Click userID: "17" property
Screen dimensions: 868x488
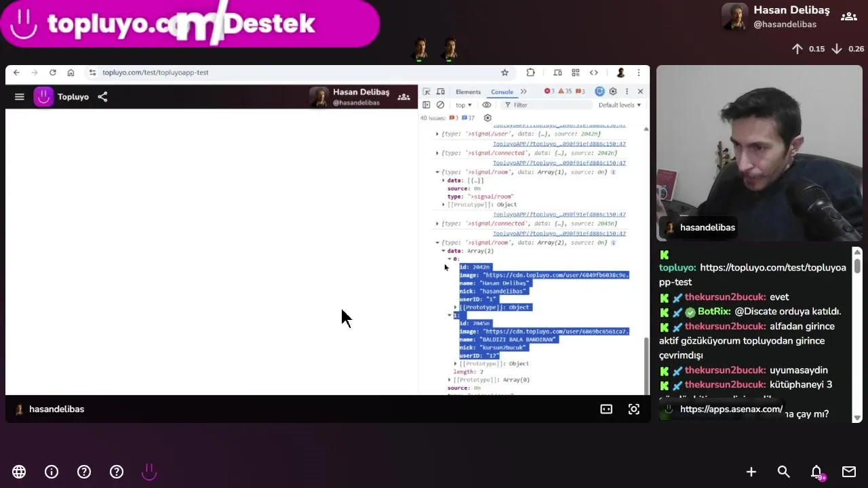click(x=479, y=356)
